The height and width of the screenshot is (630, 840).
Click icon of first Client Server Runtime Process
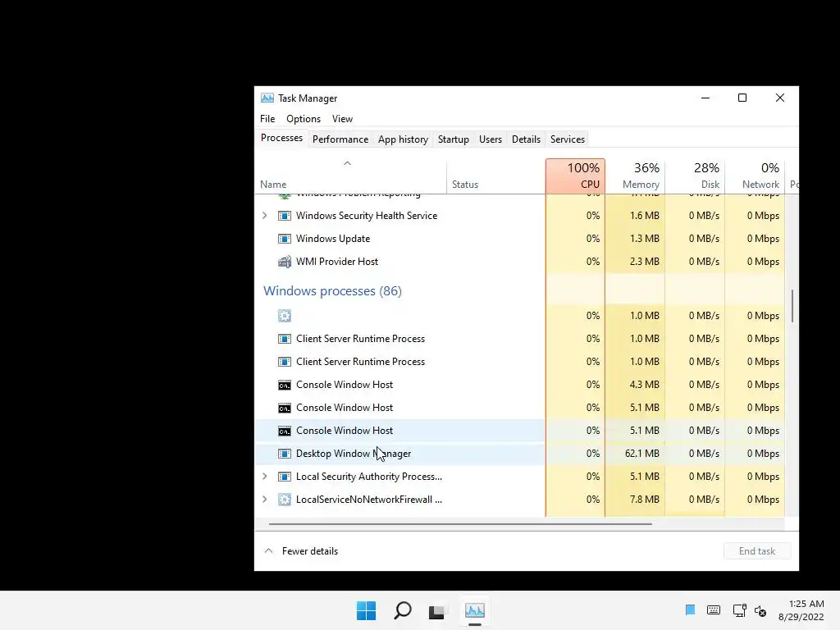[285, 339]
